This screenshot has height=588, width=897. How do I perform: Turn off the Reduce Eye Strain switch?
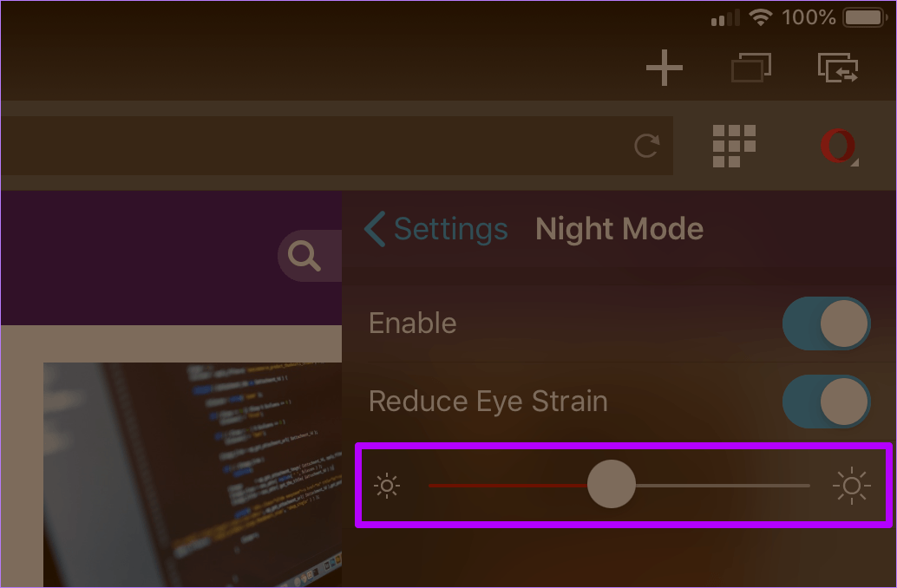point(826,402)
